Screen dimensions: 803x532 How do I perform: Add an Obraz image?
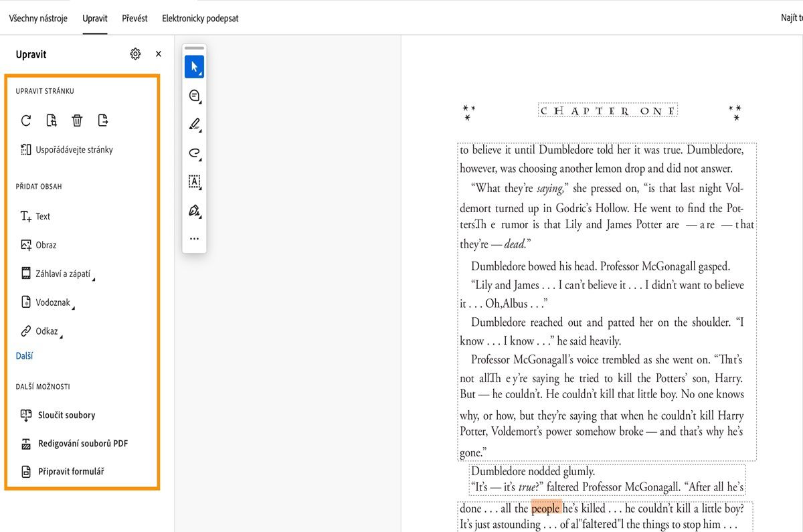pos(38,245)
